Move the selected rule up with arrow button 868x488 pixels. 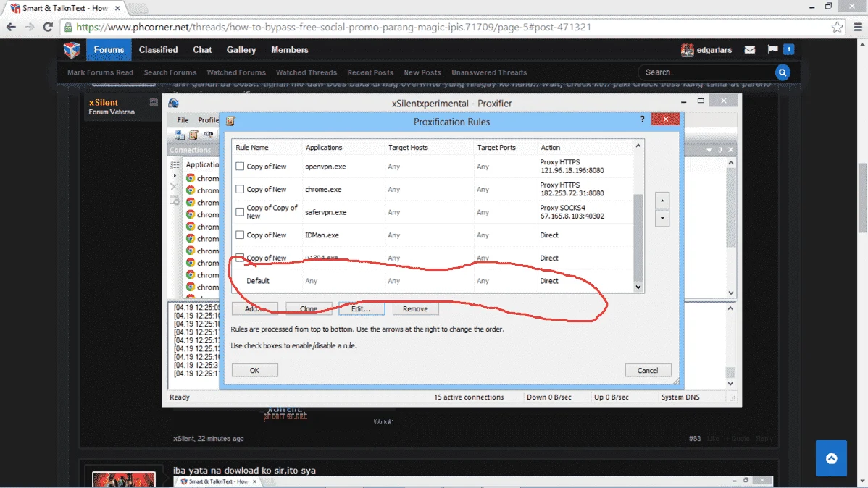click(x=662, y=201)
